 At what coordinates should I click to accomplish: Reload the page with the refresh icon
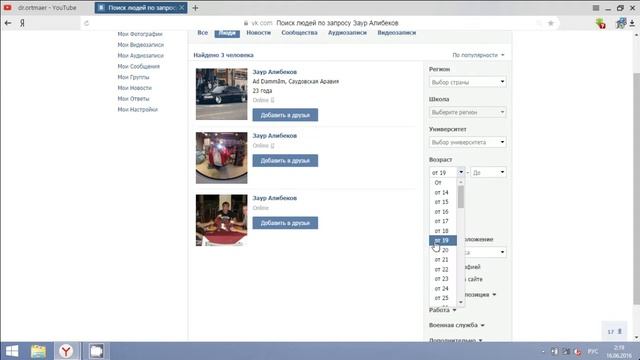(x=87, y=23)
